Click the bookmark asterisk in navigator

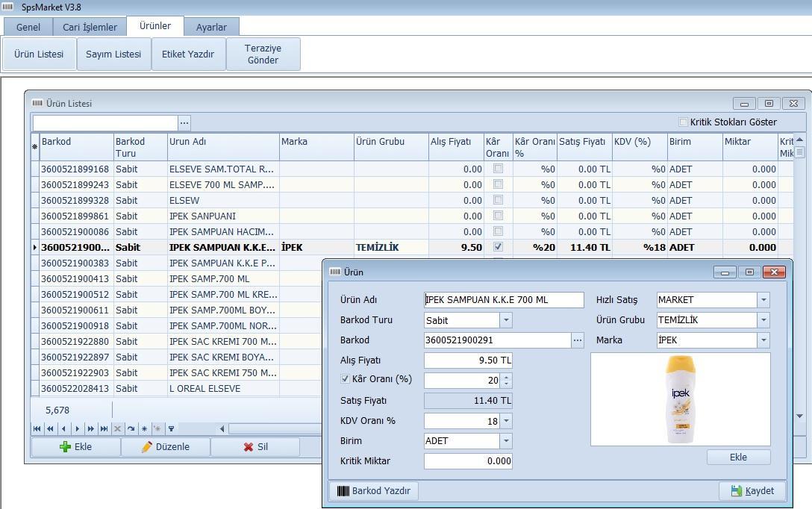[x=145, y=428]
